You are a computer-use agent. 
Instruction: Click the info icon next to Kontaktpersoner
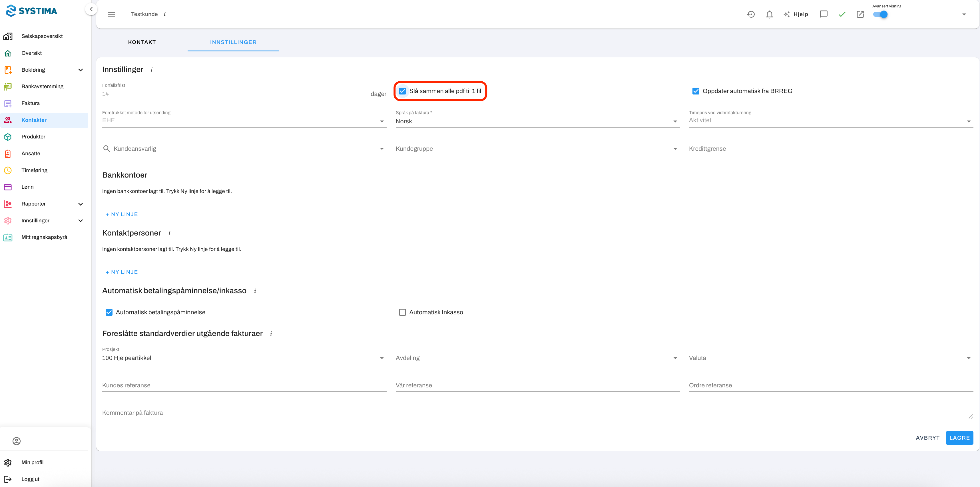[x=169, y=233]
